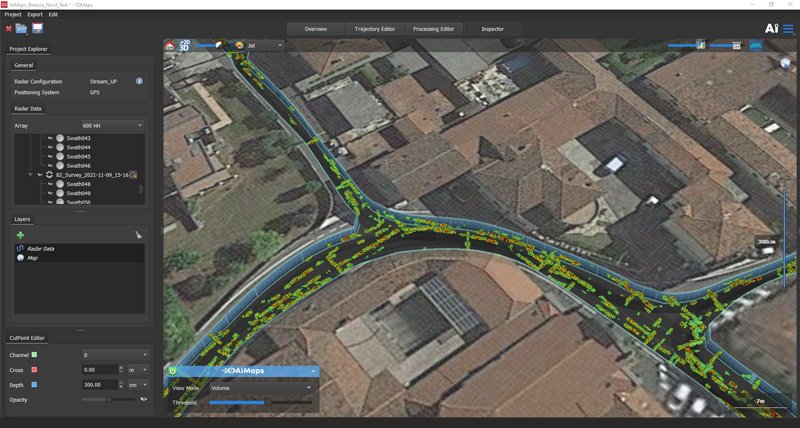Click the Radar Configuration info icon
Screen dimensions: 800x428
click(x=139, y=81)
